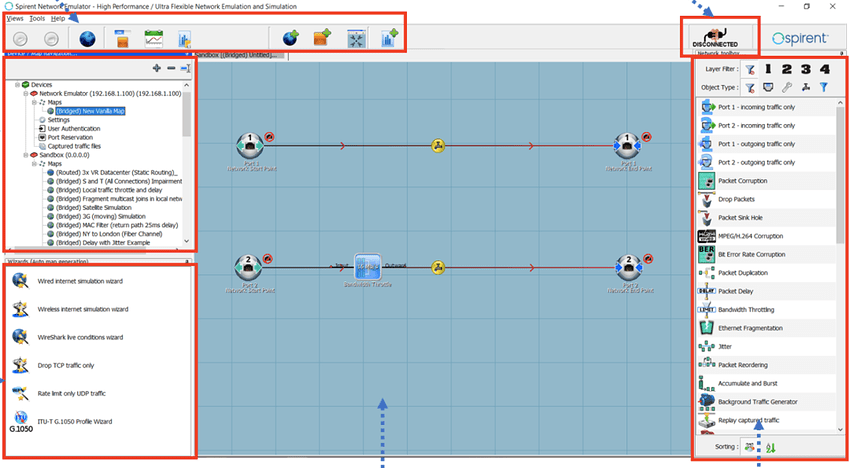Collapse Maps under Sandbox (0.0.0.0)
The width and height of the screenshot is (850, 468).
click(x=34, y=163)
